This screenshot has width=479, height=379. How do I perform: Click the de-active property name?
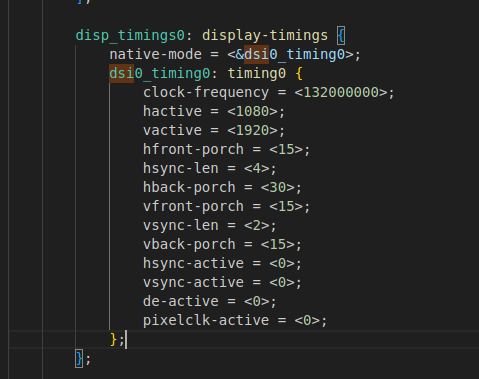coord(181,301)
